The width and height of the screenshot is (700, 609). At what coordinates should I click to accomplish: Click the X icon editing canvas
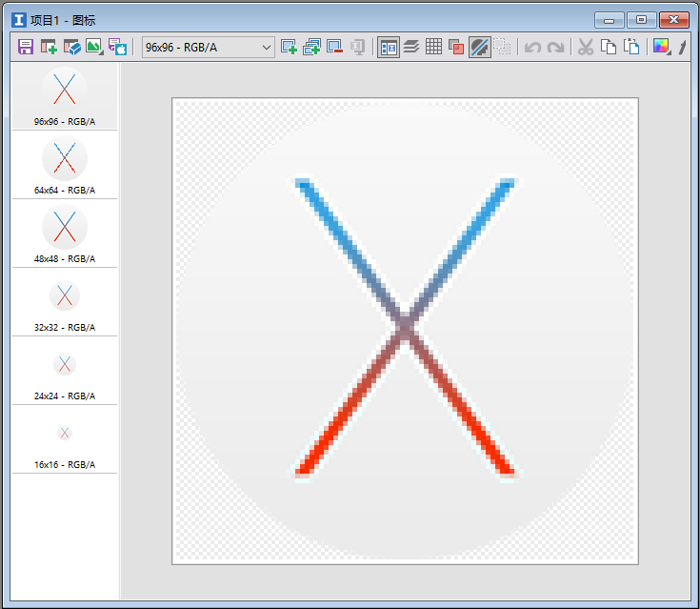[x=405, y=331]
